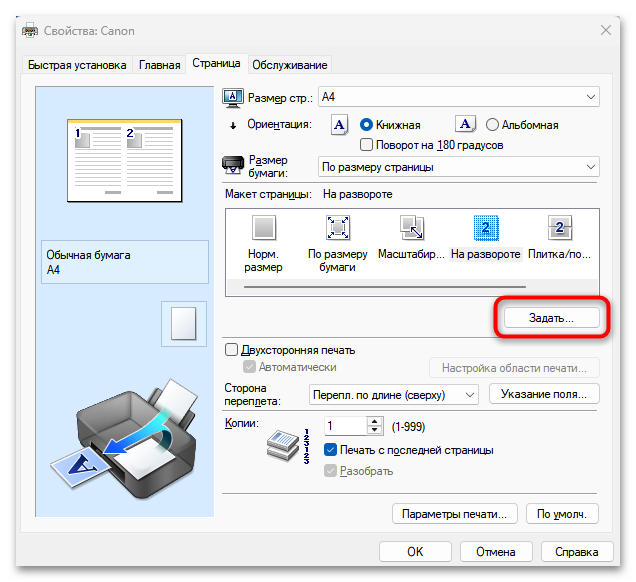Uncheck Печать с последней страницы

point(331,450)
